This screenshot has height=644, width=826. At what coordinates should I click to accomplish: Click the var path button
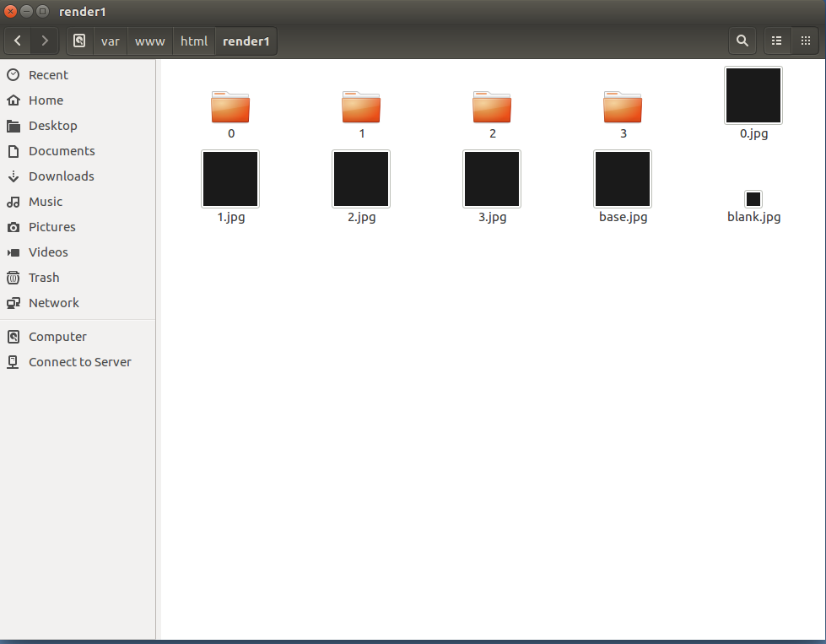(x=110, y=41)
